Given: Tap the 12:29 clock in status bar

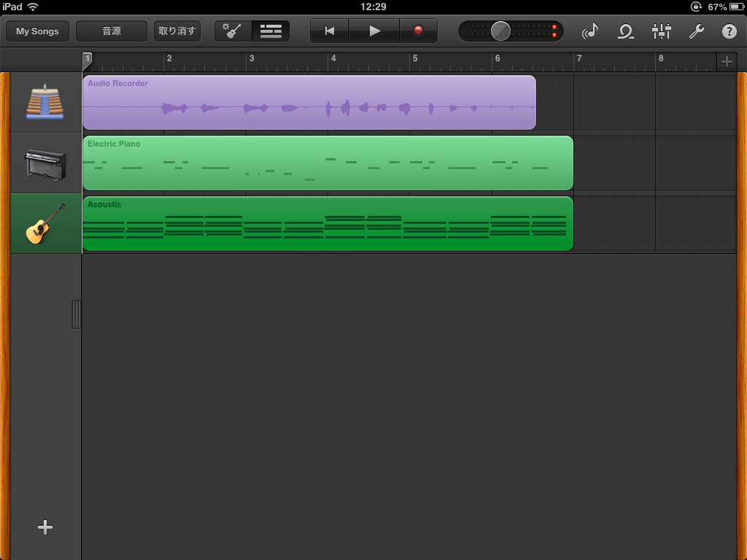Looking at the screenshot, I should pyautogui.click(x=373, y=7).
